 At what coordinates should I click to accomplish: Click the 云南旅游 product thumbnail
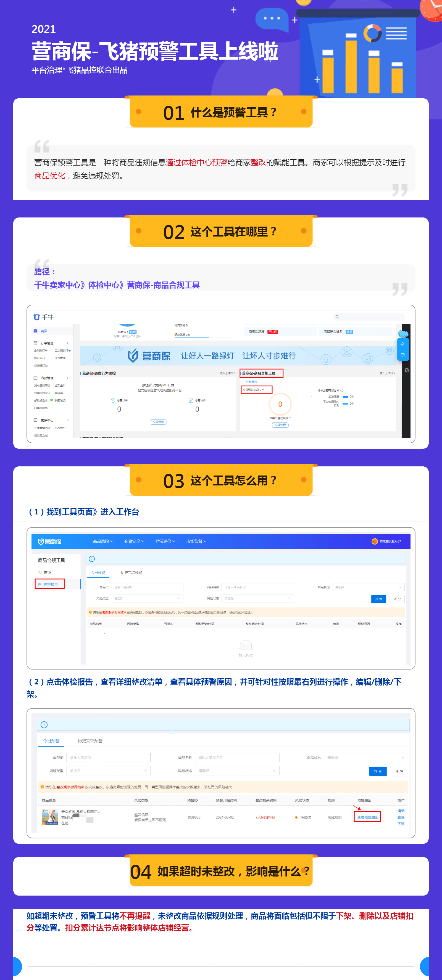point(50,817)
